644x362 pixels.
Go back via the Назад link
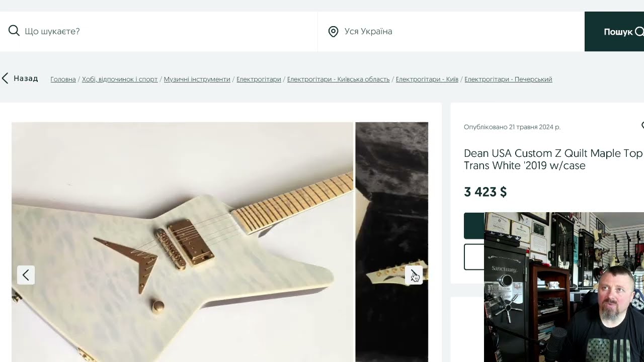click(26, 78)
